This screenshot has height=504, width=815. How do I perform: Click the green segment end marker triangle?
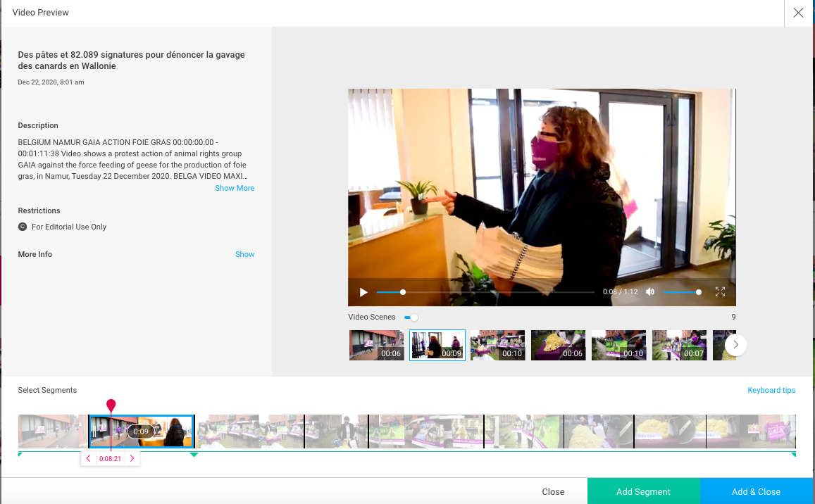[x=194, y=455]
